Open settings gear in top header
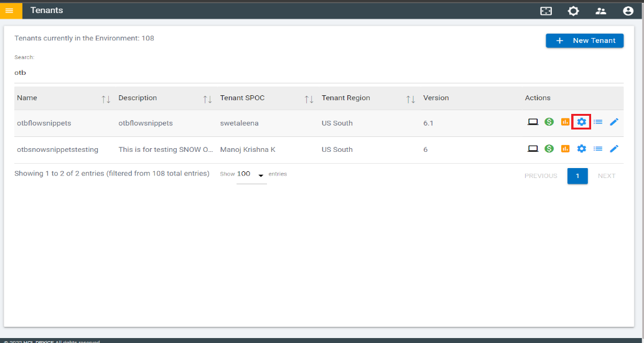644x343 pixels. [573, 11]
